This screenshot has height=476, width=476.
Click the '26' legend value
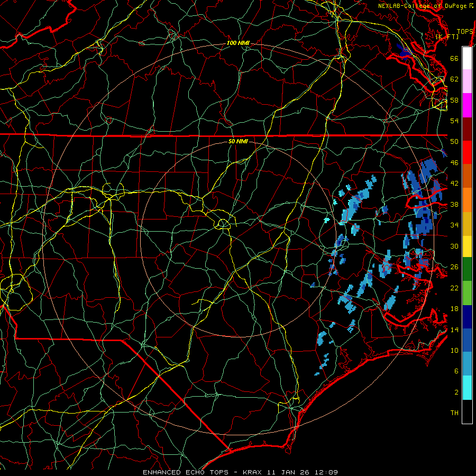(x=454, y=267)
